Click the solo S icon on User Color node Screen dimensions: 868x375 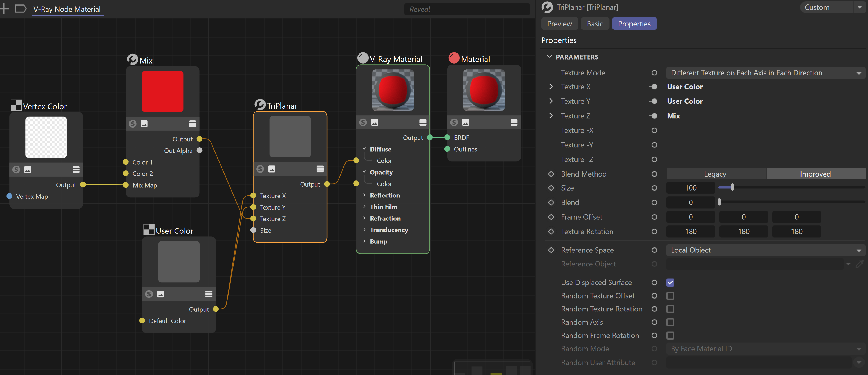(149, 294)
